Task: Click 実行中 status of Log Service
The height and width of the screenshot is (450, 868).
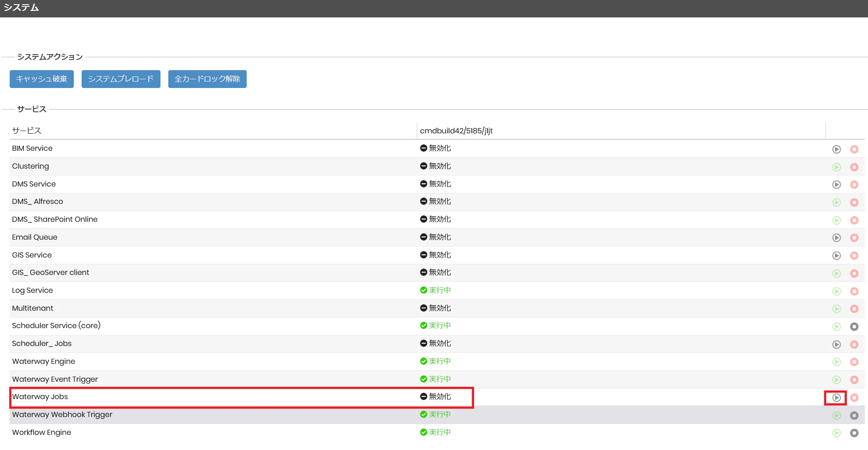Action: [436, 290]
